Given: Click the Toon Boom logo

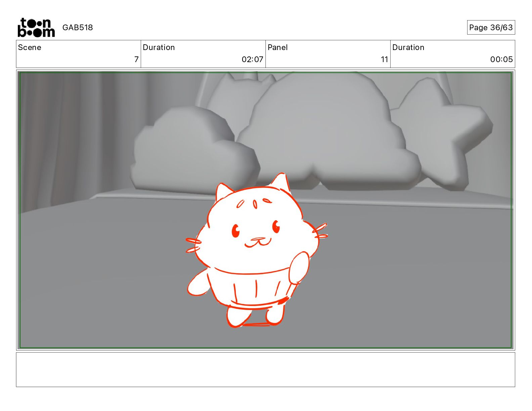Looking at the screenshot, I should [36, 27].
